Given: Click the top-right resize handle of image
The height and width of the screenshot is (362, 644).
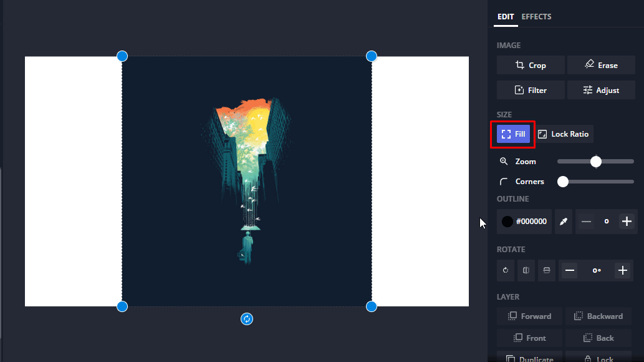Looking at the screenshot, I should point(372,56).
